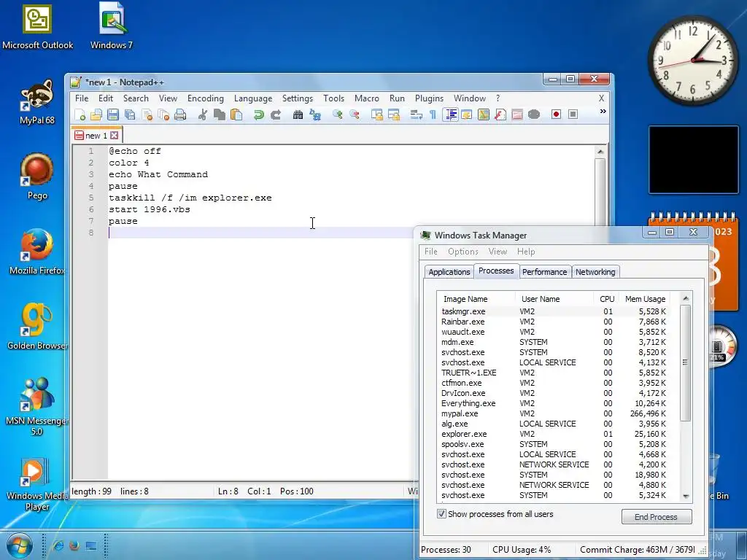The height and width of the screenshot is (560, 747).
Task: Toggle show all characters pilcrow icon
Action: (x=433, y=114)
